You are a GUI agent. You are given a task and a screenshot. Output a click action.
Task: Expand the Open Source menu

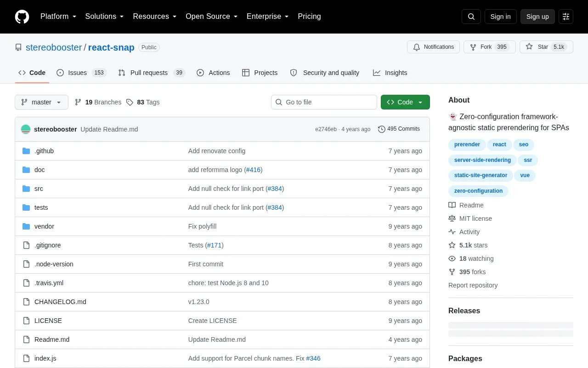click(212, 17)
